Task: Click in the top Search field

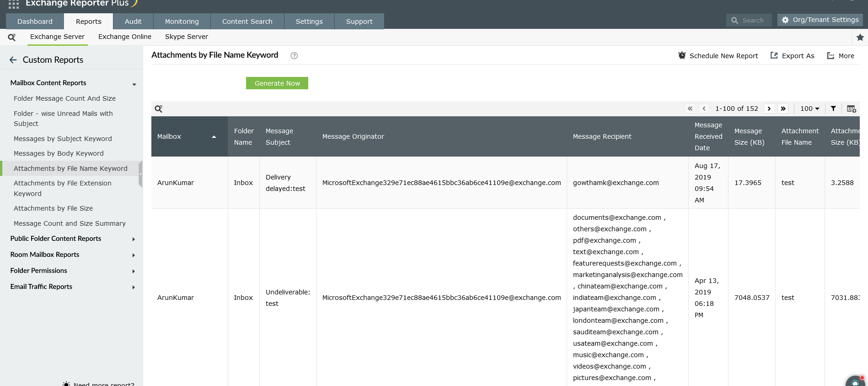Action: (749, 20)
